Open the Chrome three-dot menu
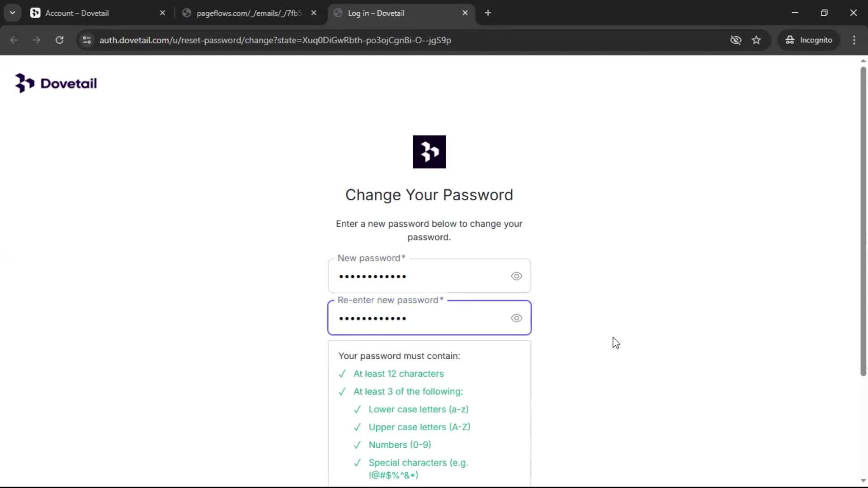Screen dimensions: 868x488 point(854,40)
